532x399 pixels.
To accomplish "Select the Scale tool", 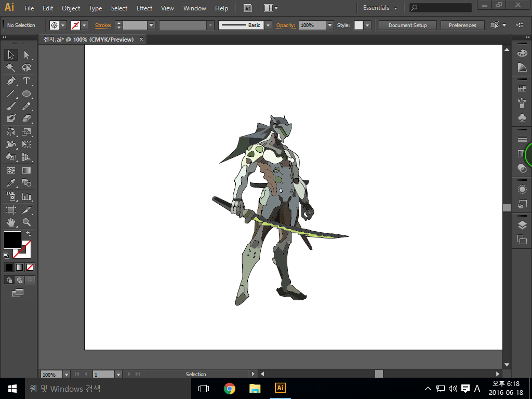I will (26, 131).
